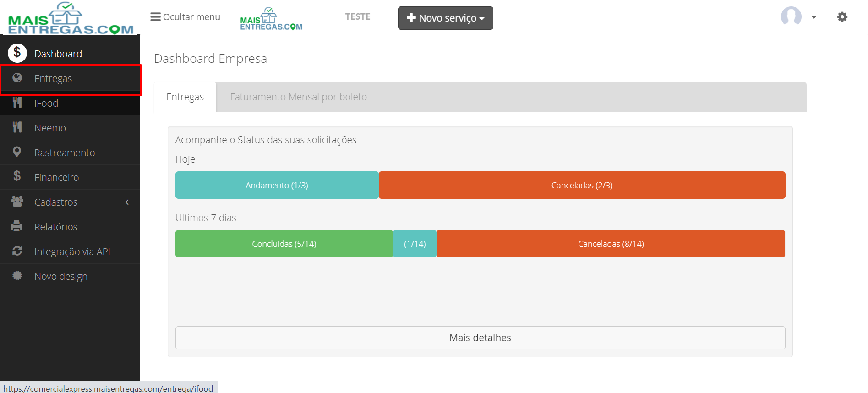Screen dimensions: 868x393
Task: Click the Mais detalhes button
Action: [480, 338]
